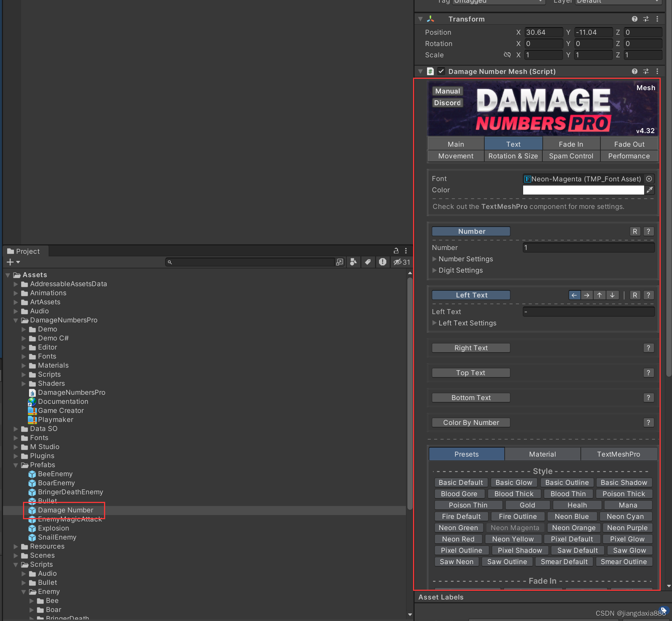Show help for Color By Number

click(x=648, y=422)
